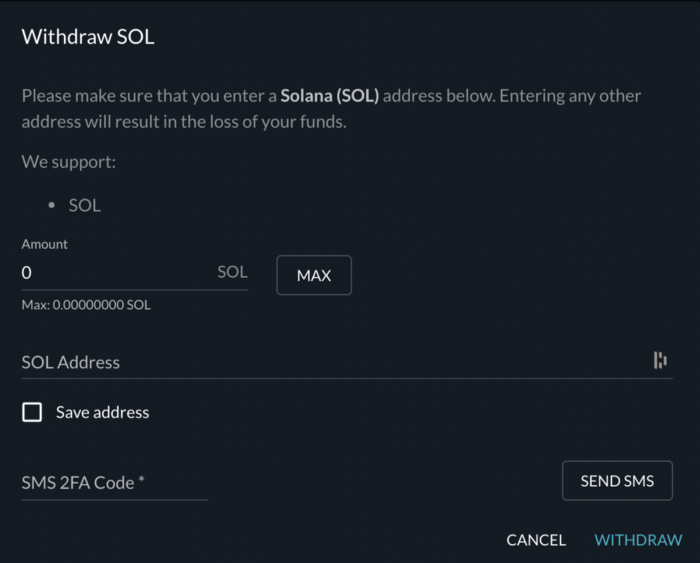Tick the Save address checkbox
Image resolution: width=700 pixels, height=563 pixels.
point(33,412)
